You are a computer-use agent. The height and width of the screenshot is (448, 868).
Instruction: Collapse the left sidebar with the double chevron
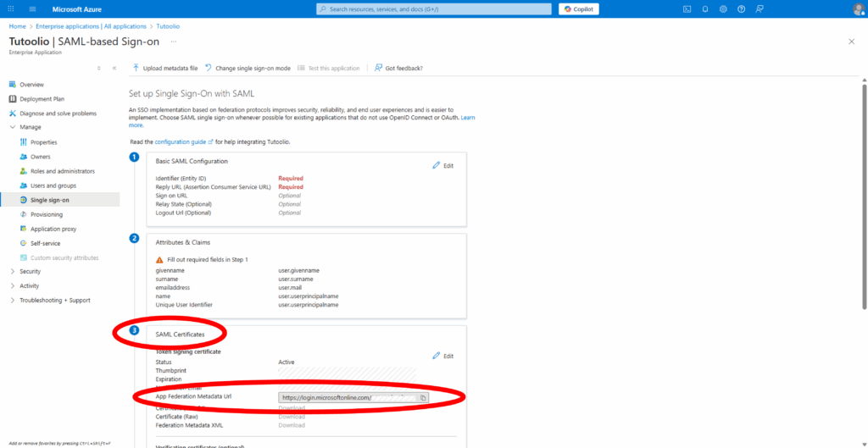114,68
